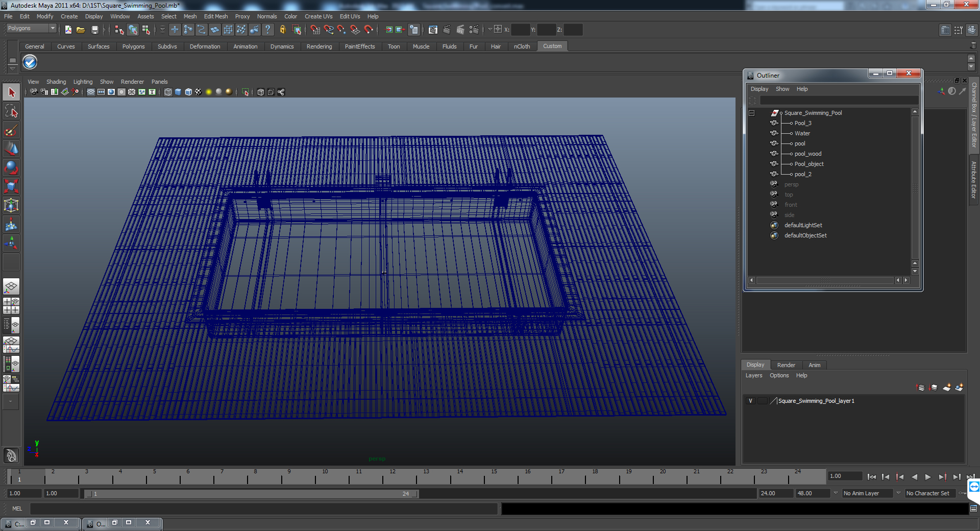Open character set dropdown arrow
The image size is (980, 531).
[898, 493]
